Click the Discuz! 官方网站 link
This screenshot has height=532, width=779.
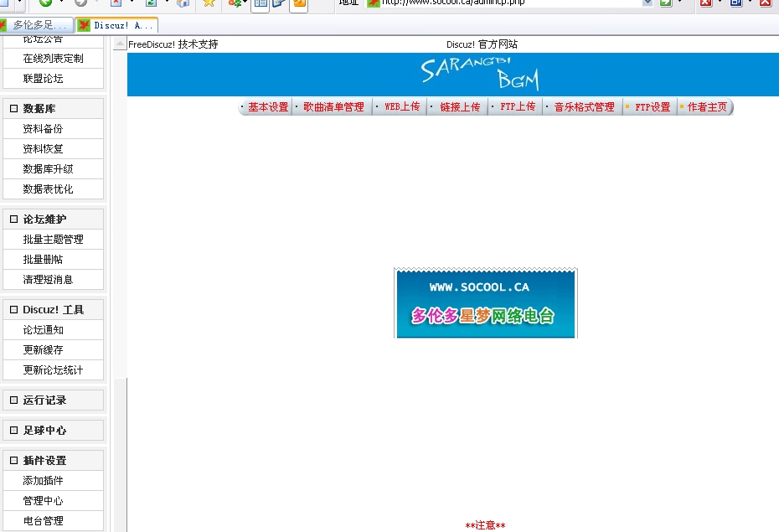click(482, 44)
